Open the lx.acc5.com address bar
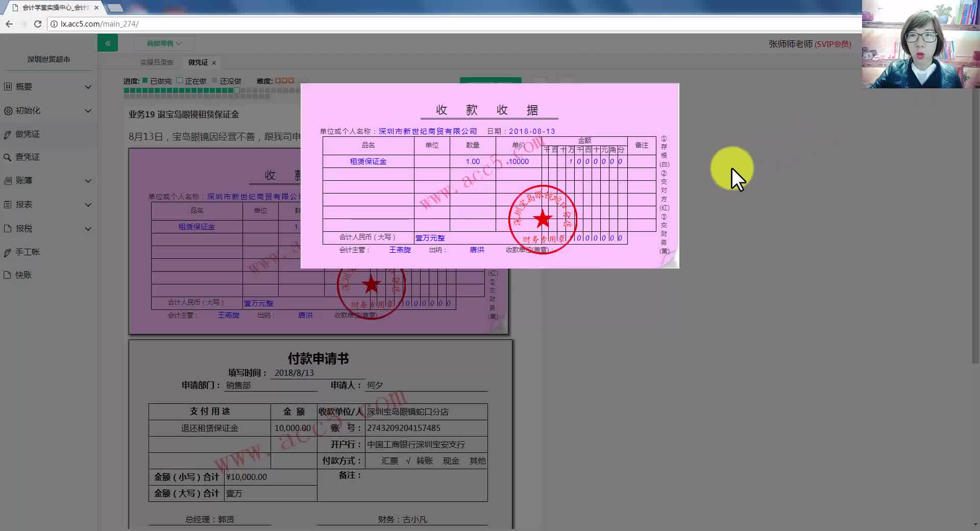 click(x=97, y=24)
